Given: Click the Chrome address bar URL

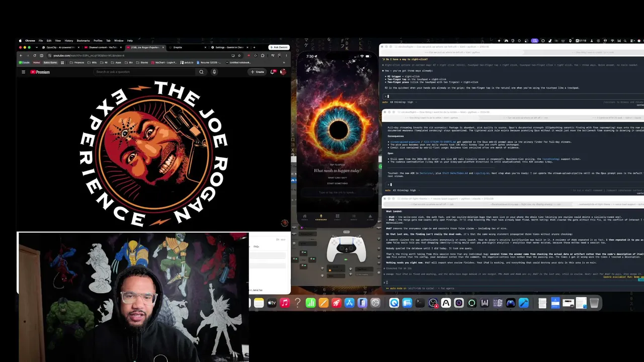Looking at the screenshot, I should [x=89, y=55].
